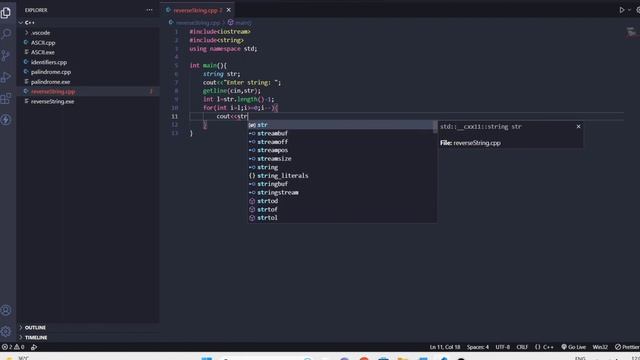This screenshot has width=640, height=360.
Task: Click Ln 11, Col 18 status entry
Action: pyautogui.click(x=444, y=347)
